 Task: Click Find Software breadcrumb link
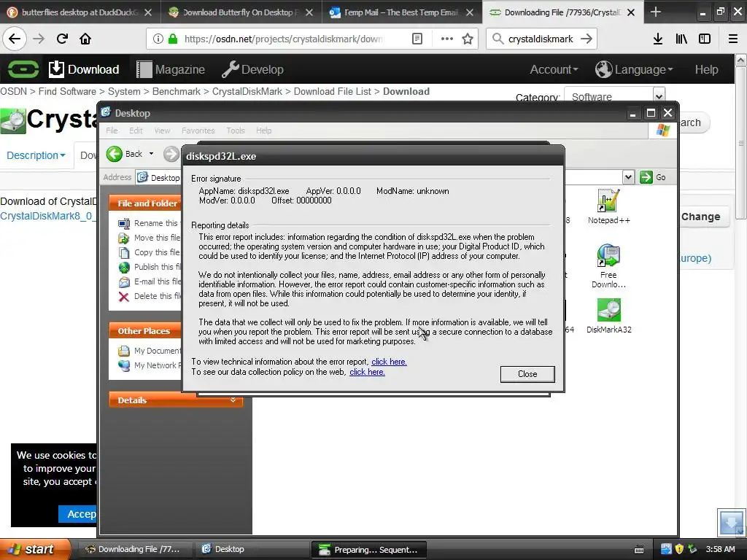(x=67, y=91)
